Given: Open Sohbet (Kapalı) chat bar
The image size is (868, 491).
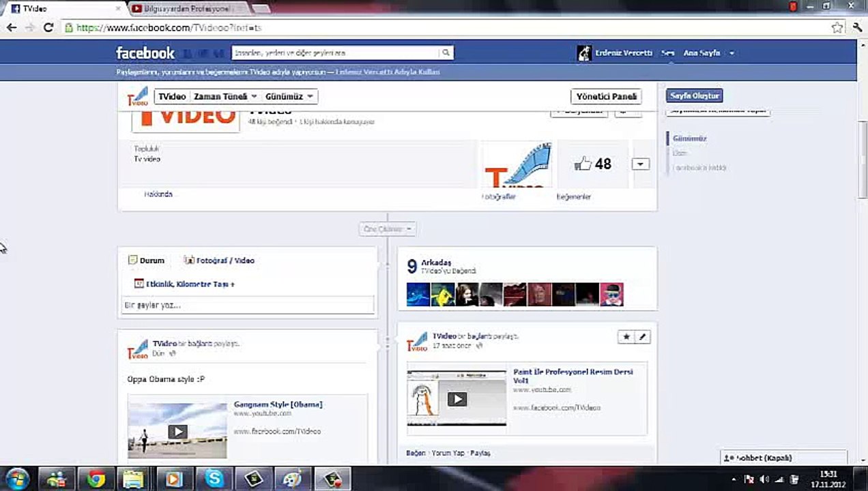Looking at the screenshot, I should [x=783, y=458].
